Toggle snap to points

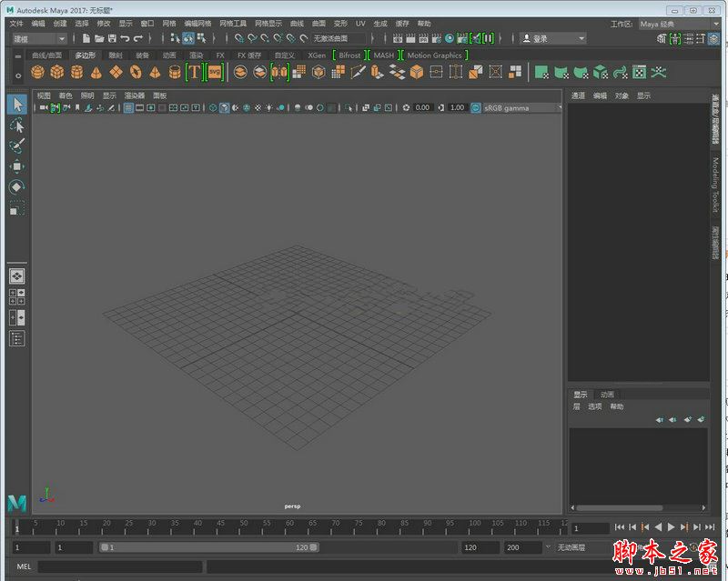[x=262, y=38]
